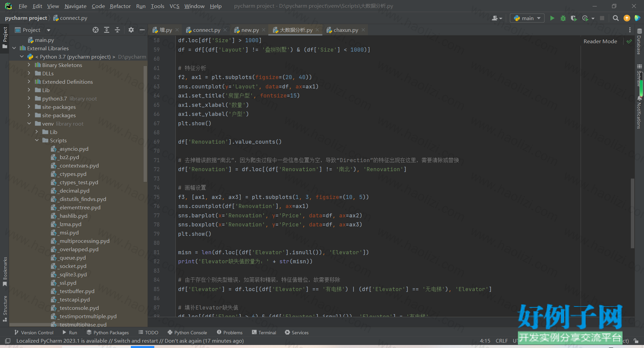This screenshot has height=348, width=644.
Task: Expand the DLLs folder
Action: point(29,73)
